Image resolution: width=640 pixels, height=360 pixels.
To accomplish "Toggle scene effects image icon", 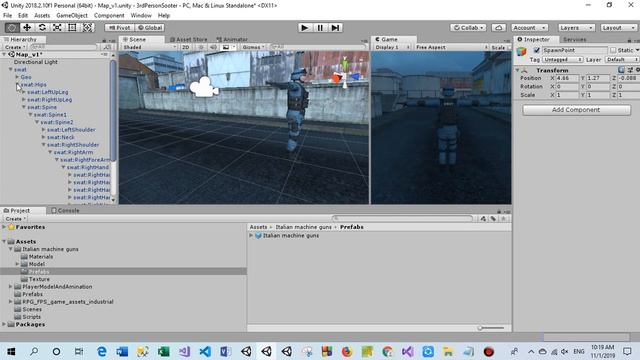I will point(226,47).
